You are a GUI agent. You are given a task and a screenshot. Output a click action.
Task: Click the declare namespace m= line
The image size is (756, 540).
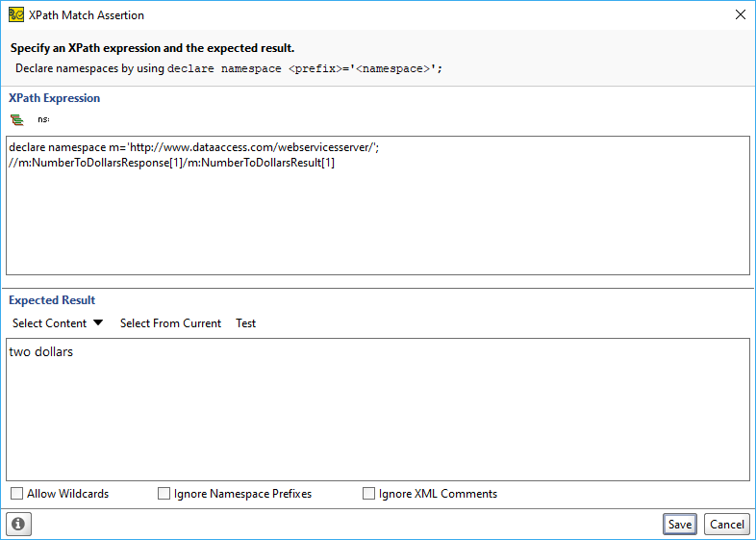point(194,147)
